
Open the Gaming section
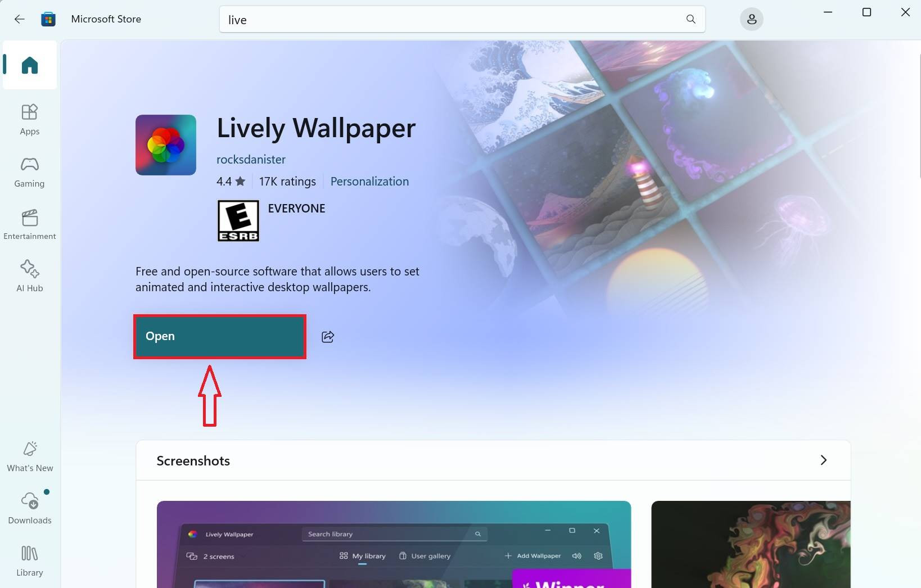point(30,172)
